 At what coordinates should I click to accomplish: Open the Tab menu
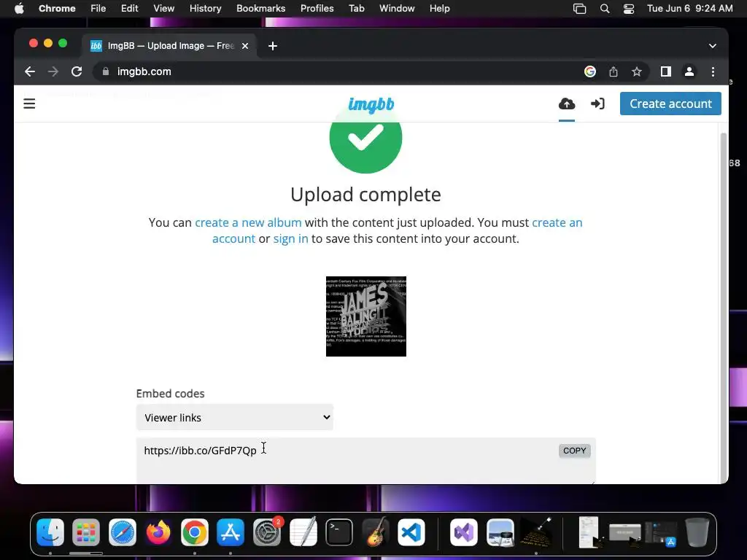356,8
